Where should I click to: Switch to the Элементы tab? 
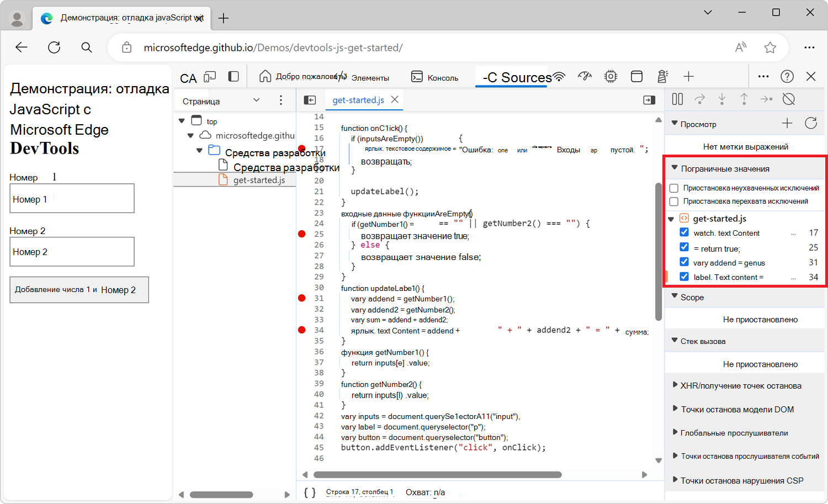[x=370, y=78]
